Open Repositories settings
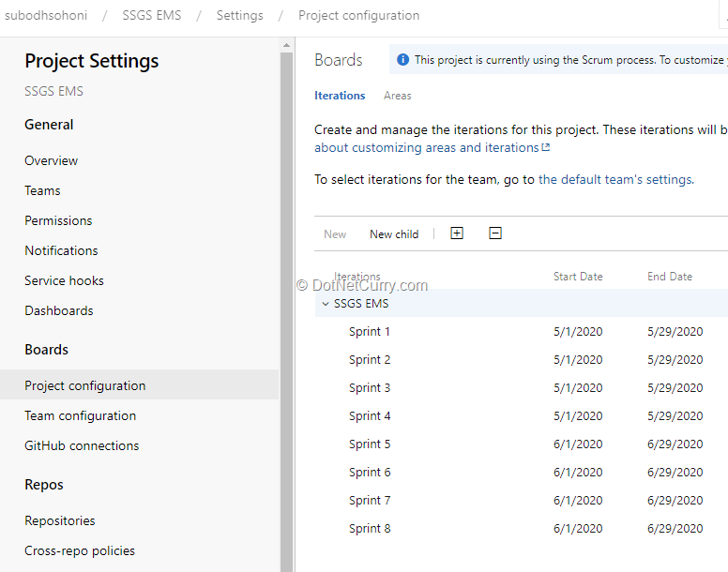 coord(60,520)
